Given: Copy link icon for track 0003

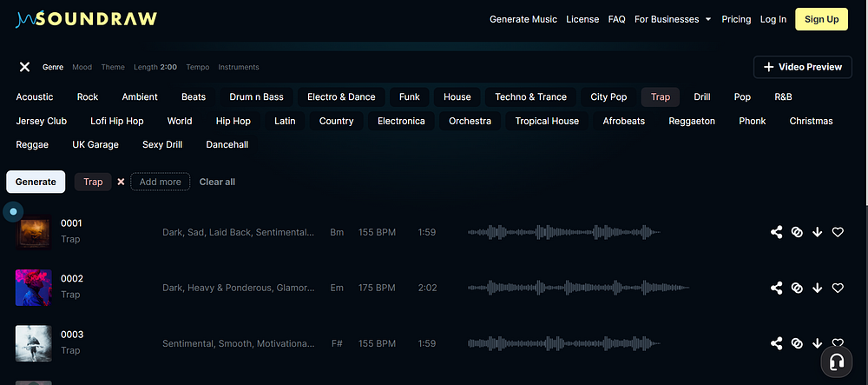Looking at the screenshot, I should click(x=797, y=343).
